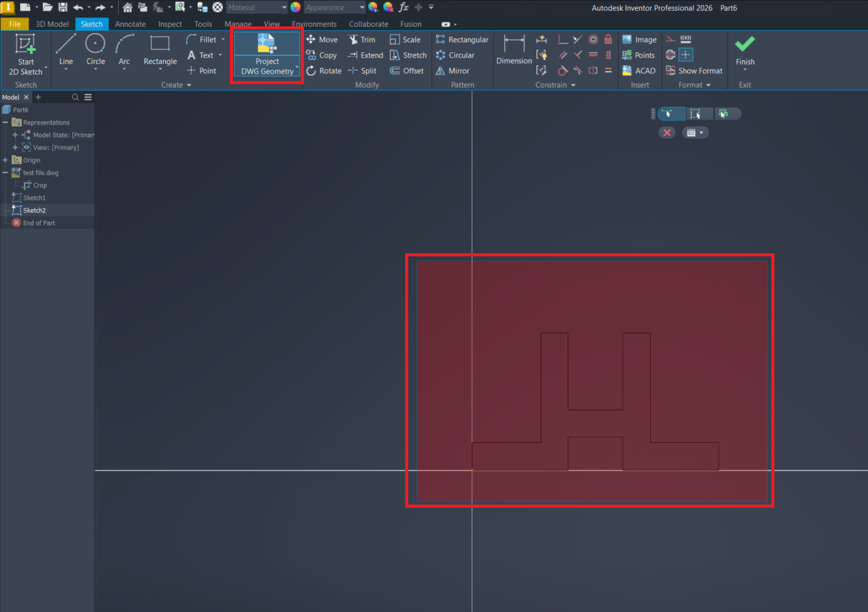The width and height of the screenshot is (868, 612).
Task: Apply the Tangent constraint
Action: 563,70
